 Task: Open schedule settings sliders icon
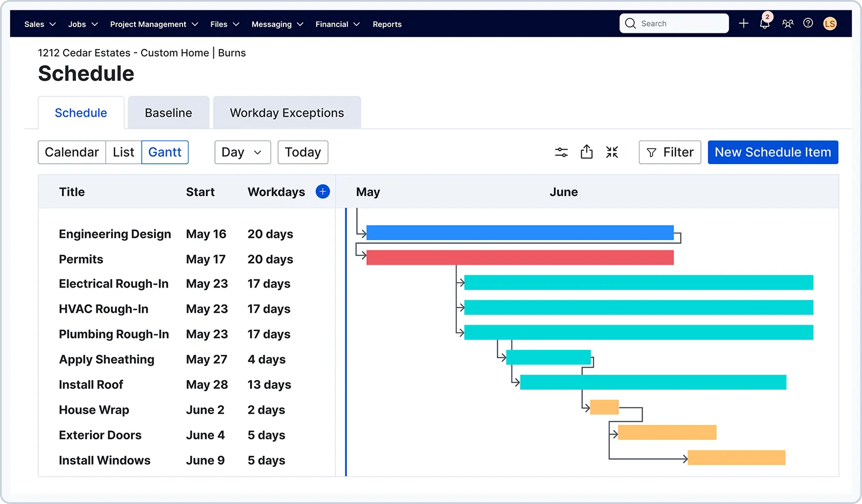[561, 152]
